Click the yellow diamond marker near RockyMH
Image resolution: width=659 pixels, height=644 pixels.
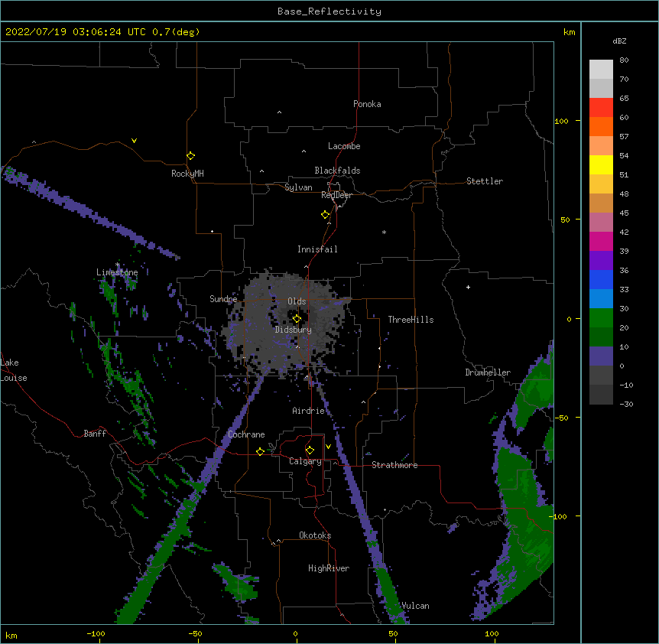point(190,155)
